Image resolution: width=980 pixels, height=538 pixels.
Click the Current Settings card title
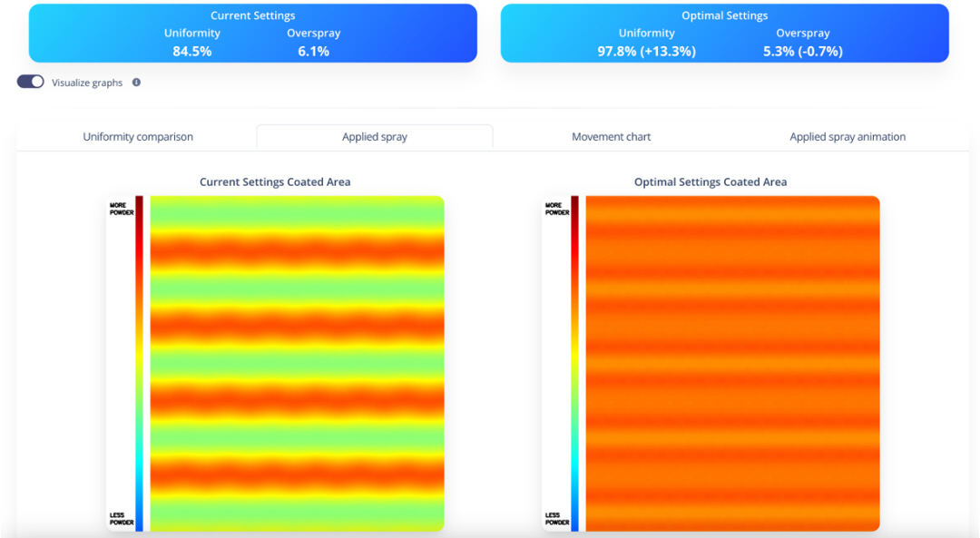[252, 15]
